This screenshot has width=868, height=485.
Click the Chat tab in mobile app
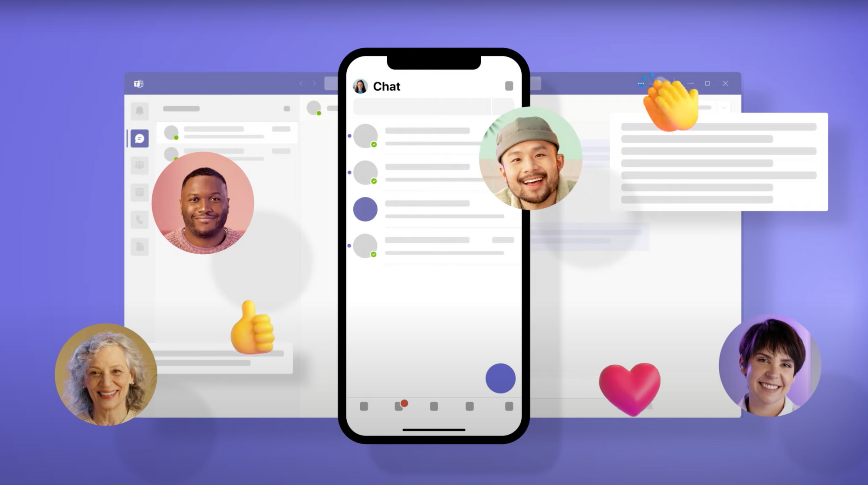(398, 406)
